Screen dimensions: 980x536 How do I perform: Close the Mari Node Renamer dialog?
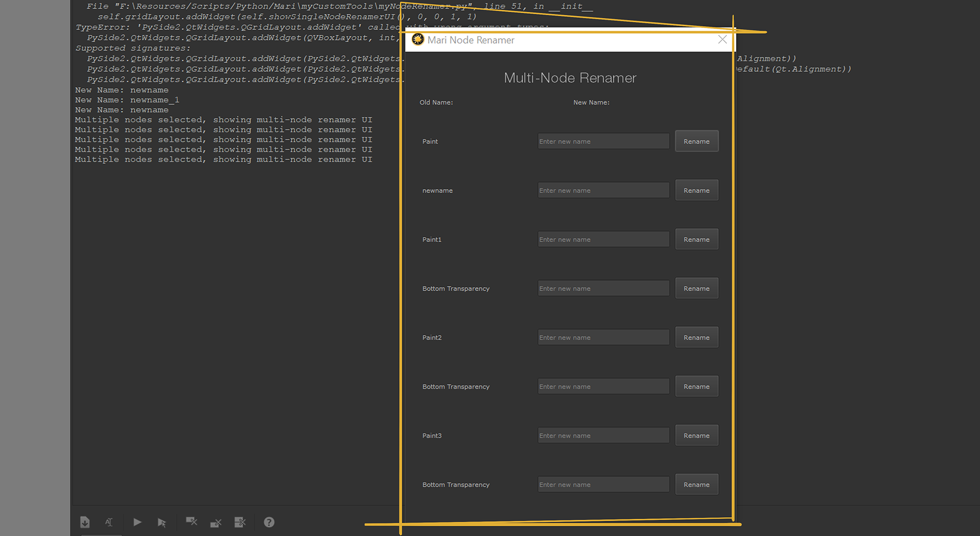(x=722, y=40)
